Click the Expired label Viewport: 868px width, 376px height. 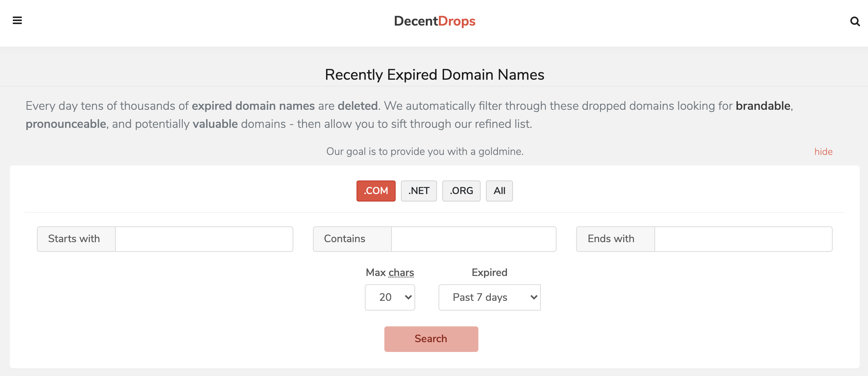pos(489,272)
